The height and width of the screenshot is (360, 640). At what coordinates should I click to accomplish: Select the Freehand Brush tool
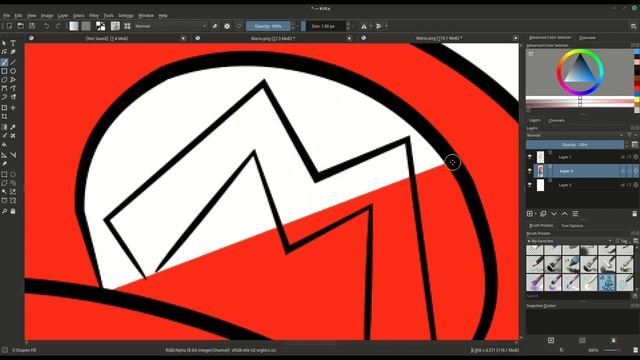pos(4,62)
